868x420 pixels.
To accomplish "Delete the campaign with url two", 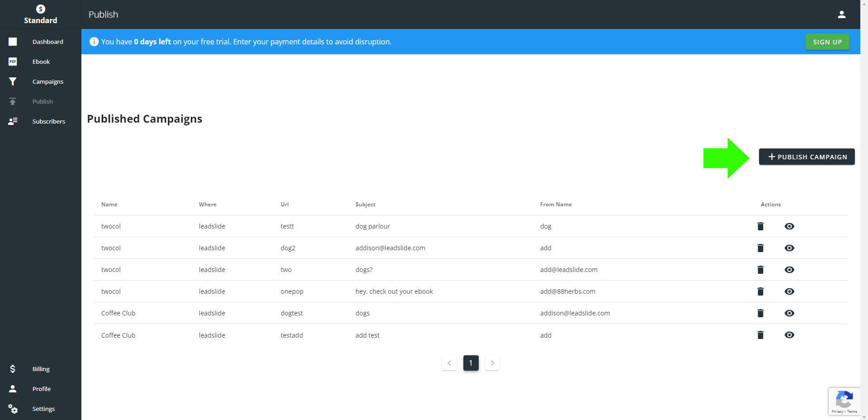I will click(x=760, y=270).
